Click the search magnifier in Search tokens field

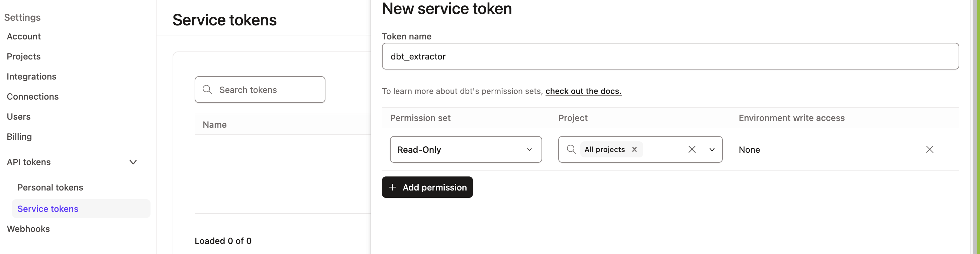pos(207,89)
